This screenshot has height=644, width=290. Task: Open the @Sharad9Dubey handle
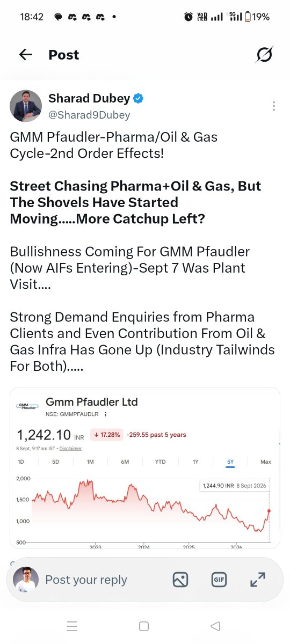point(89,115)
